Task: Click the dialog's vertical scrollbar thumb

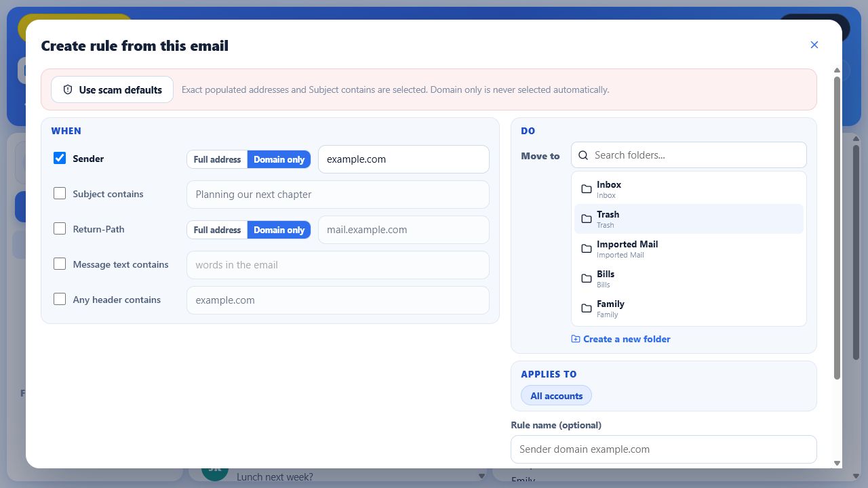Action: point(837,228)
